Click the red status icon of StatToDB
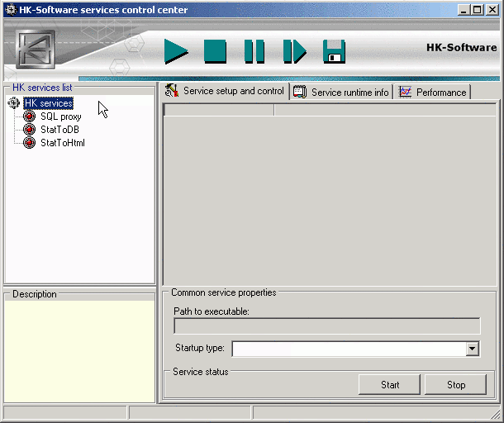Viewport: 504px width, 423px height. pos(29,129)
